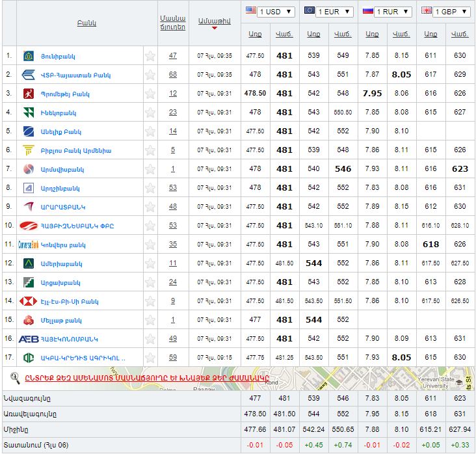Click the VTB-Armenia Bank logo icon
Screen dimensions: 476x454
pyautogui.click(x=29, y=75)
